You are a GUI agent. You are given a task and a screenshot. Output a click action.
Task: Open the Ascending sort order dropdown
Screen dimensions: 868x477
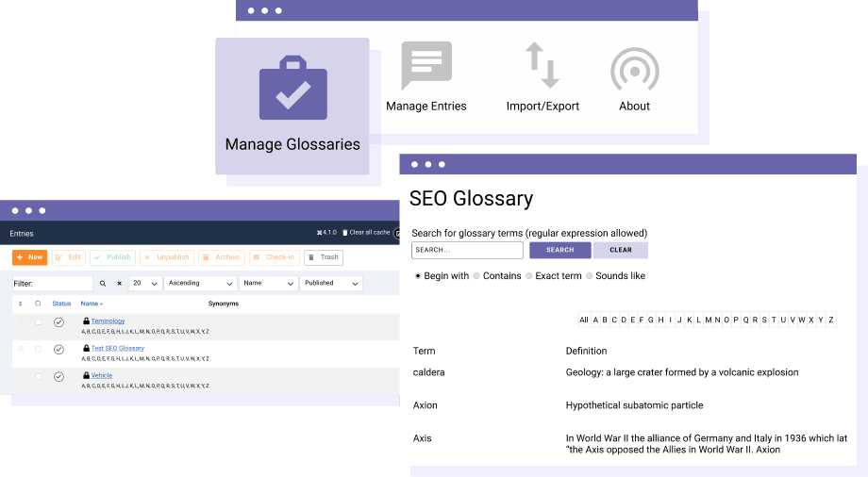200,283
